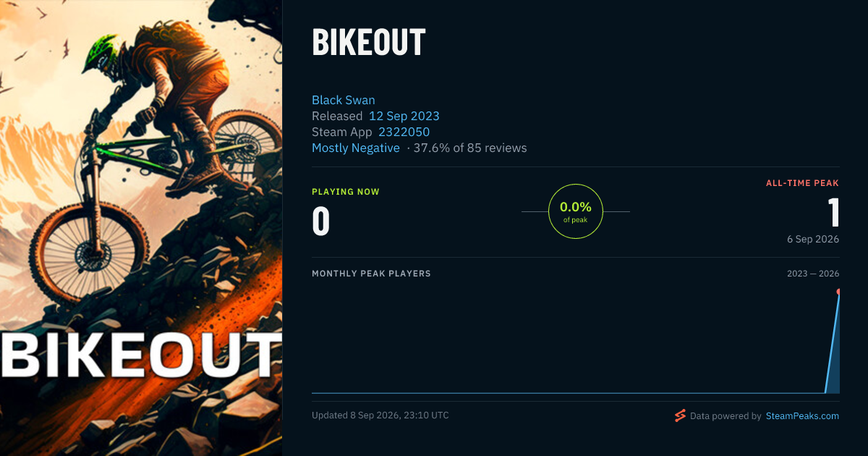Click the BIKEOUT title heading
868x456 pixels.
[369, 43]
